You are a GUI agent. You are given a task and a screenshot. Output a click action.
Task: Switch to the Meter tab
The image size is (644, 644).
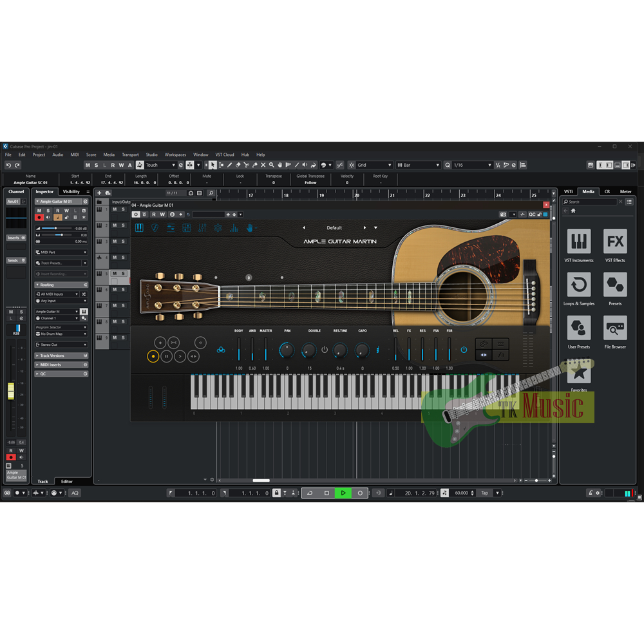coord(625,192)
